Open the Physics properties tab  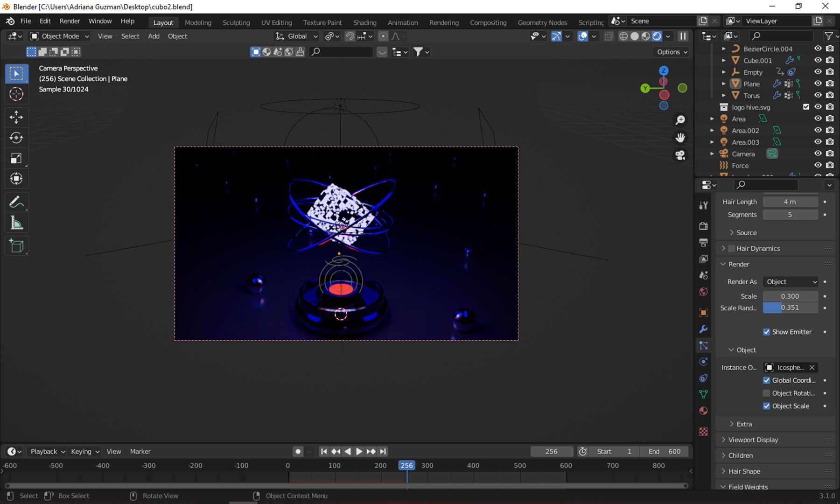703,362
